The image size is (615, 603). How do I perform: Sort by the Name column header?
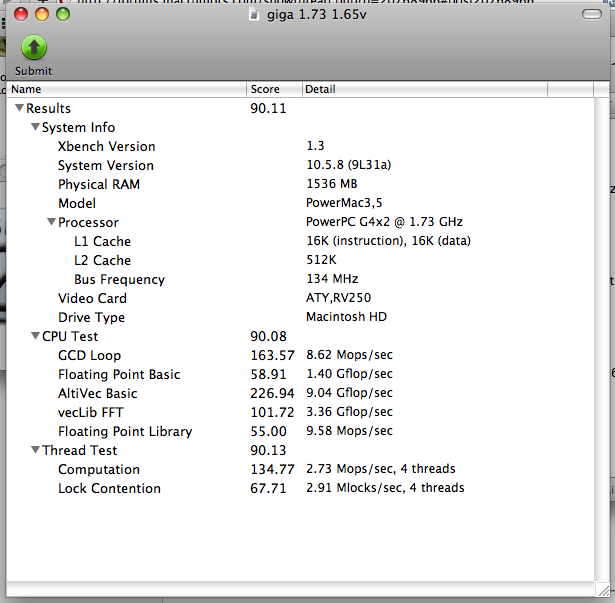click(126, 89)
